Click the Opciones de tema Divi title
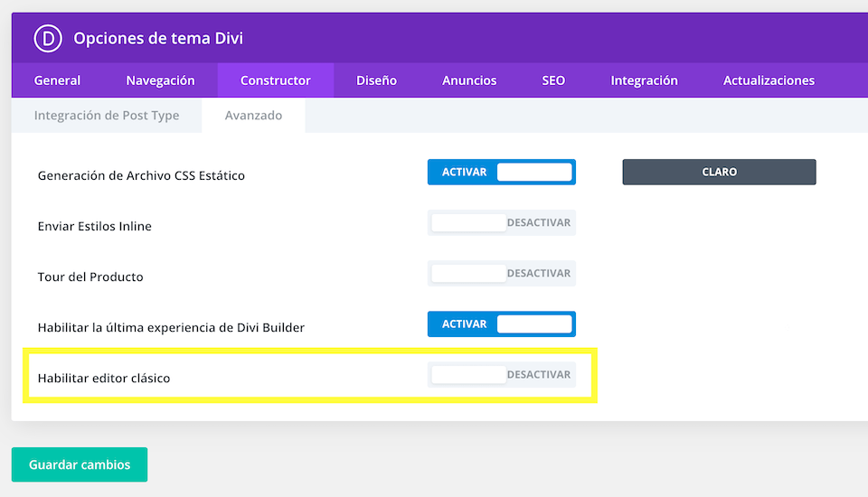Viewport: 868px width, 497px height. [158, 38]
